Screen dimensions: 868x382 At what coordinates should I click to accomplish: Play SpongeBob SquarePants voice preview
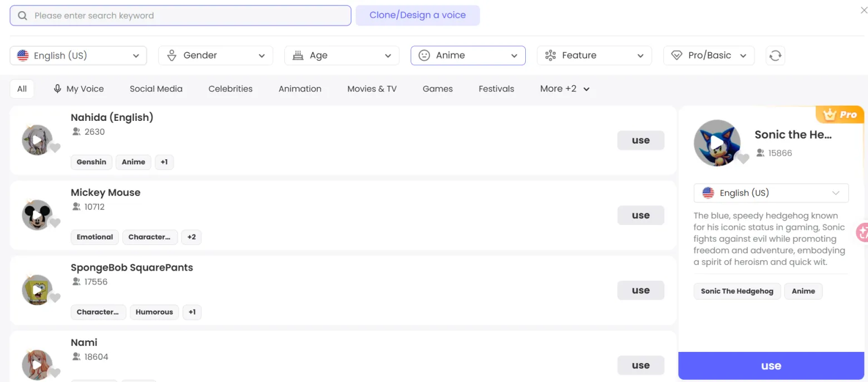coord(37,290)
